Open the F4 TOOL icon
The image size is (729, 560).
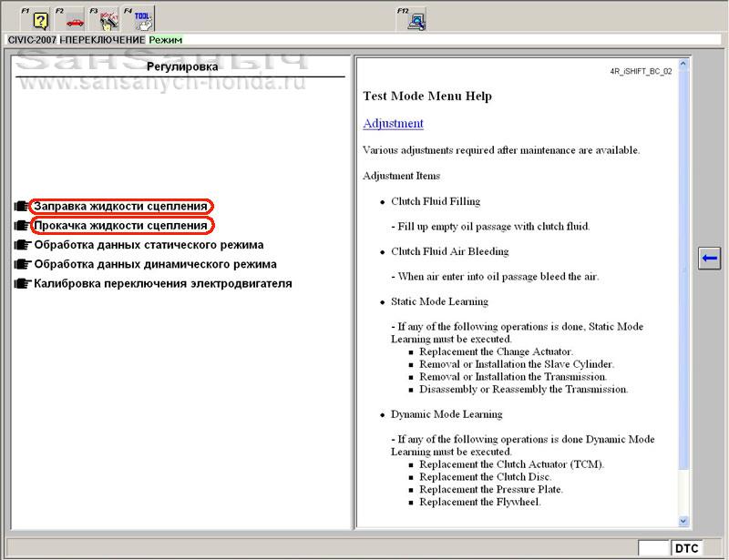(139, 19)
